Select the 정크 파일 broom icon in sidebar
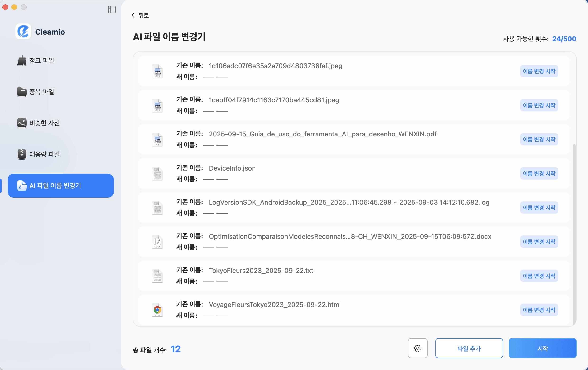The height and width of the screenshot is (370, 588). (x=22, y=61)
